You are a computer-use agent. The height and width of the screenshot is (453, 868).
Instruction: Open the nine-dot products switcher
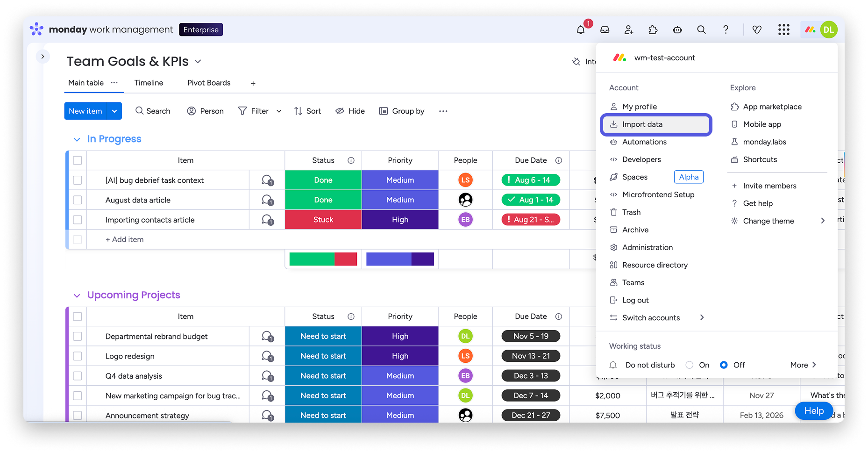point(784,30)
